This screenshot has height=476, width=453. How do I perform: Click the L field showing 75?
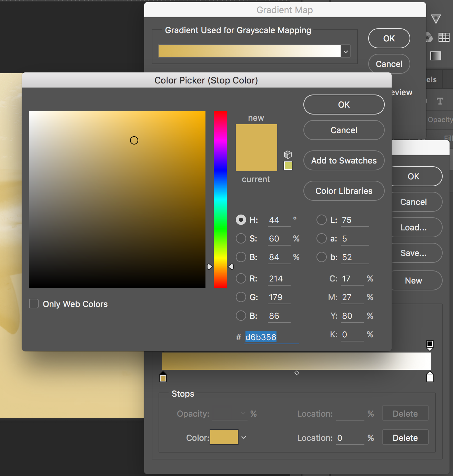click(x=355, y=220)
